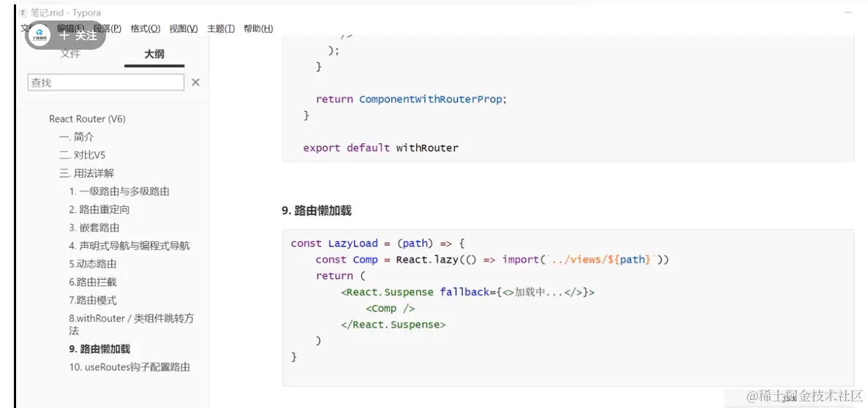Open the 格式(O) menu
Viewport: 868px width, 408px height.
145,29
